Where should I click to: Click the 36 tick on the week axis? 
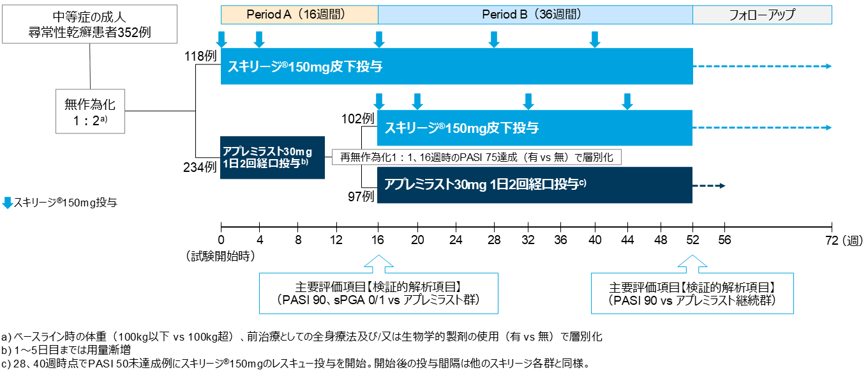click(560, 240)
